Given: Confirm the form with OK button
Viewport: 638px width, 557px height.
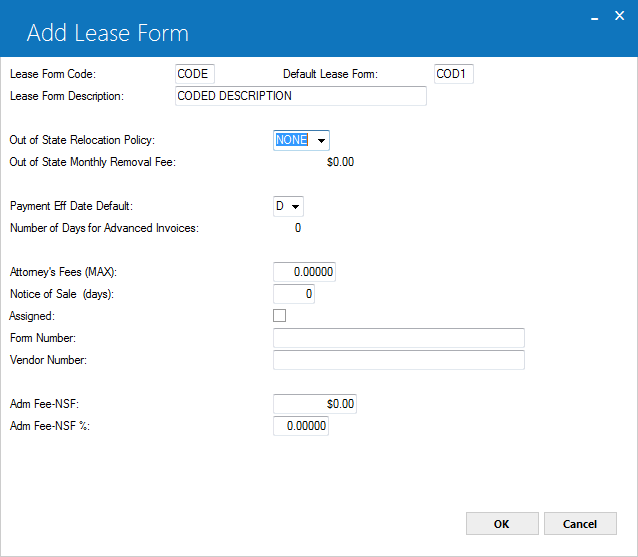Looking at the screenshot, I should click(x=502, y=524).
